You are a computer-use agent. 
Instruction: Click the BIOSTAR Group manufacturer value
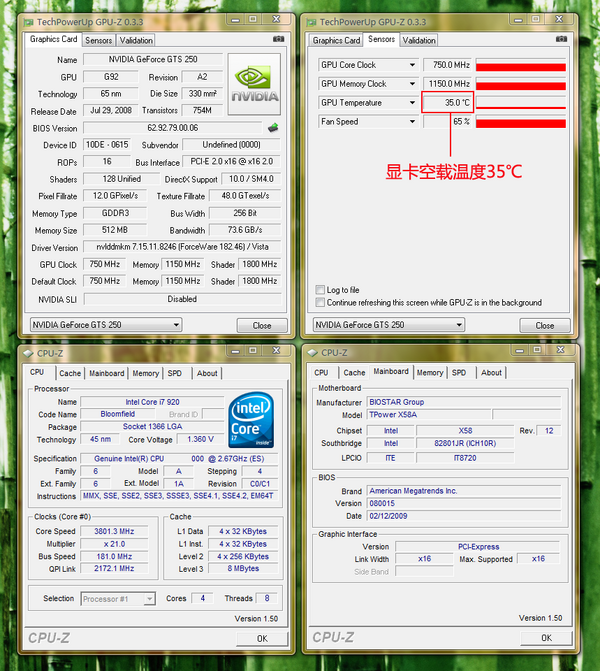coord(464,402)
